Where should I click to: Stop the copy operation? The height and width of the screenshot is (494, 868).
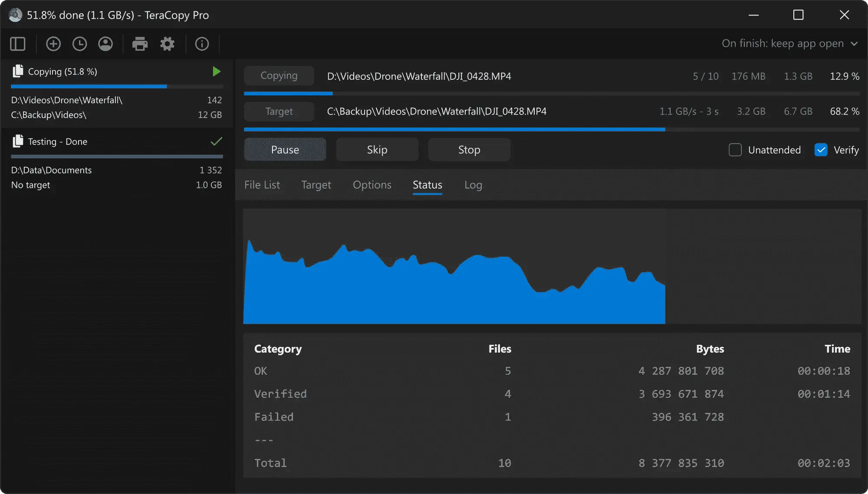pyautogui.click(x=469, y=150)
